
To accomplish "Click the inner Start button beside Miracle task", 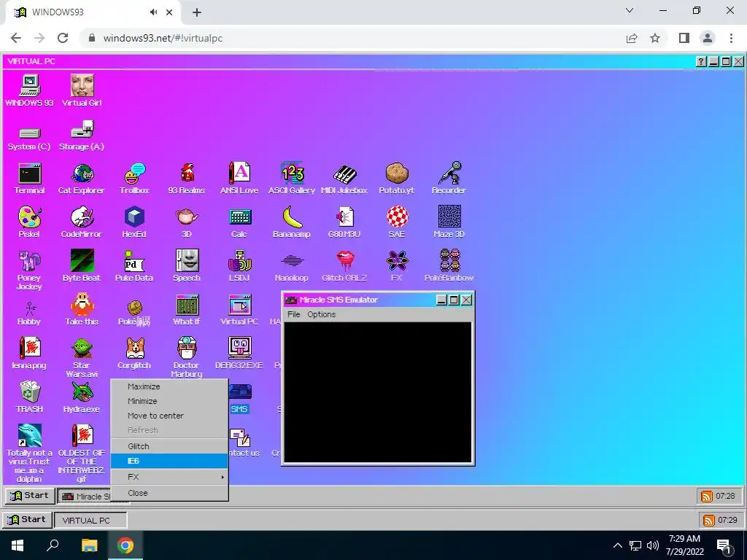I will point(29,496).
